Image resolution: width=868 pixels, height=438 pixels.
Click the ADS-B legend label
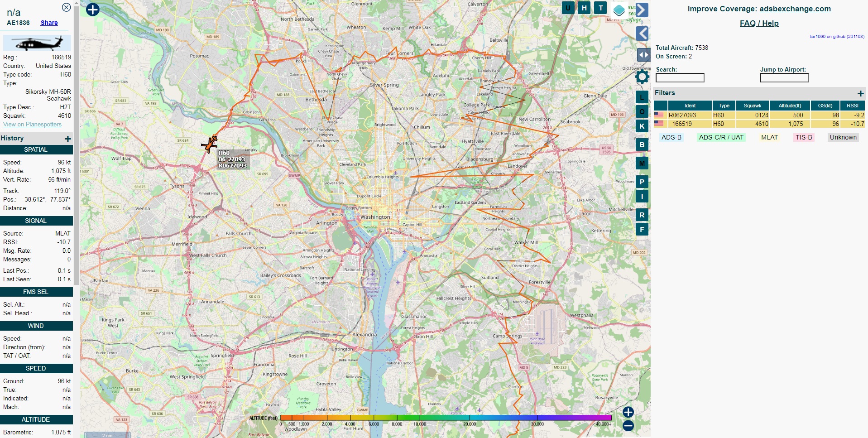pos(671,137)
